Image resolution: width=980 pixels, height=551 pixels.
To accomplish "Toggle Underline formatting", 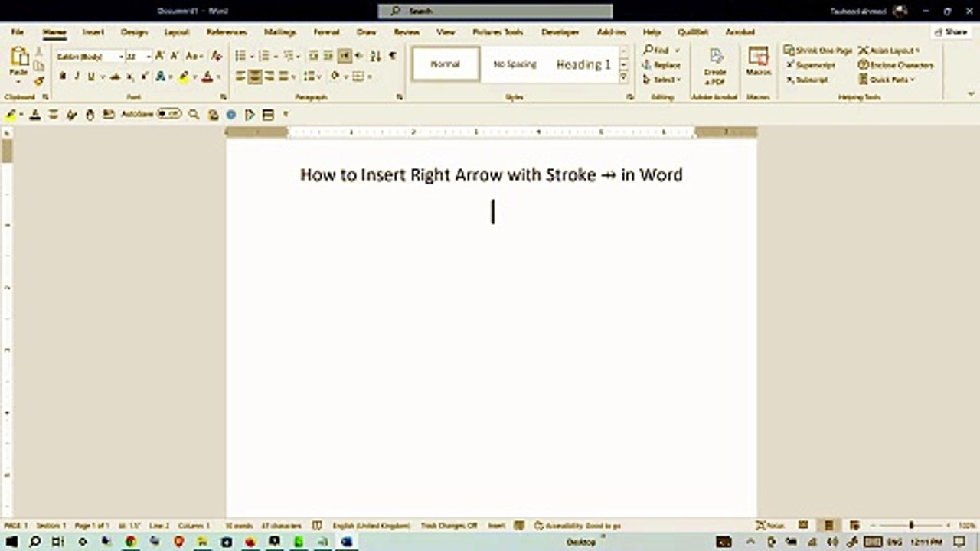I will pyautogui.click(x=91, y=77).
